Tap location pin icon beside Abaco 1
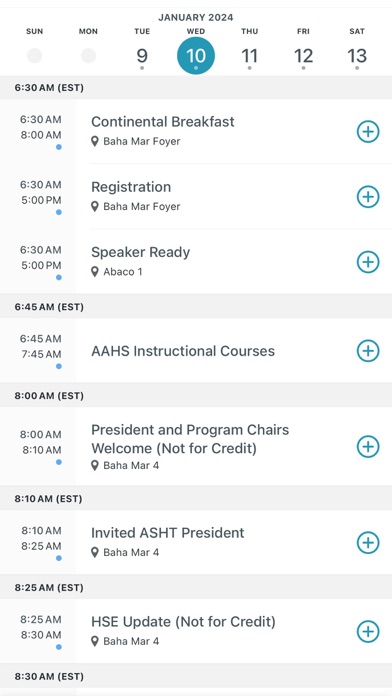 tap(95, 272)
